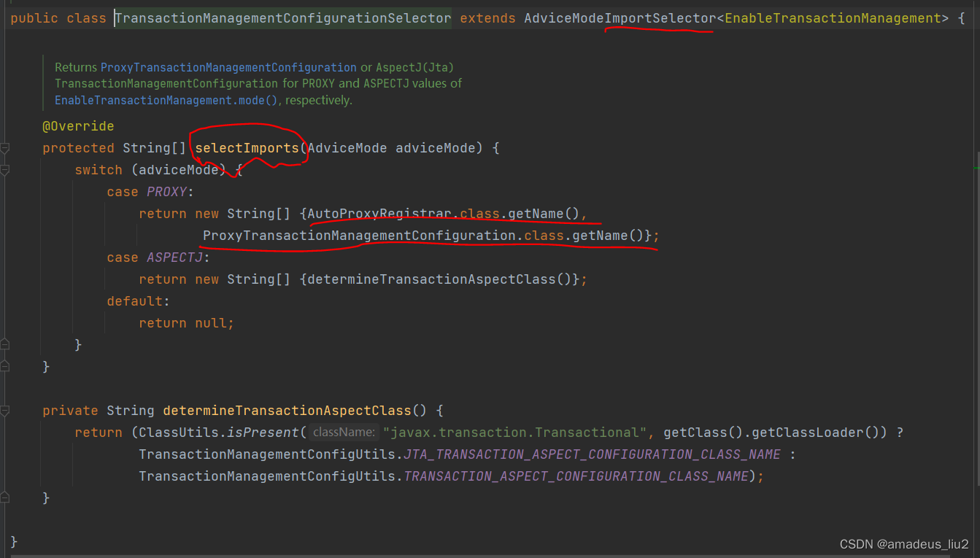Click EnableTransactionManagement generic type in class declaration
Image resolution: width=980 pixels, height=558 pixels.
pos(832,18)
